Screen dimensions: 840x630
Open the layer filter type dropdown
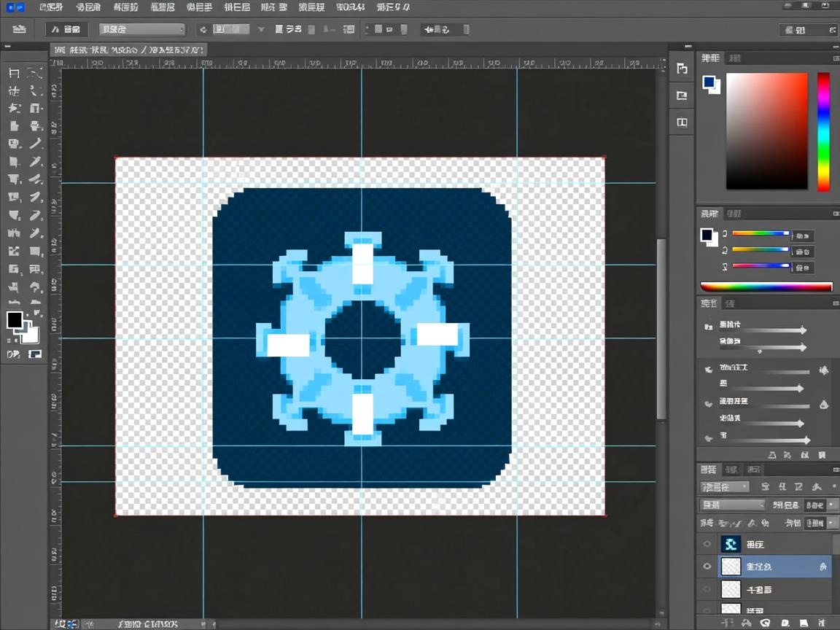pos(724,486)
